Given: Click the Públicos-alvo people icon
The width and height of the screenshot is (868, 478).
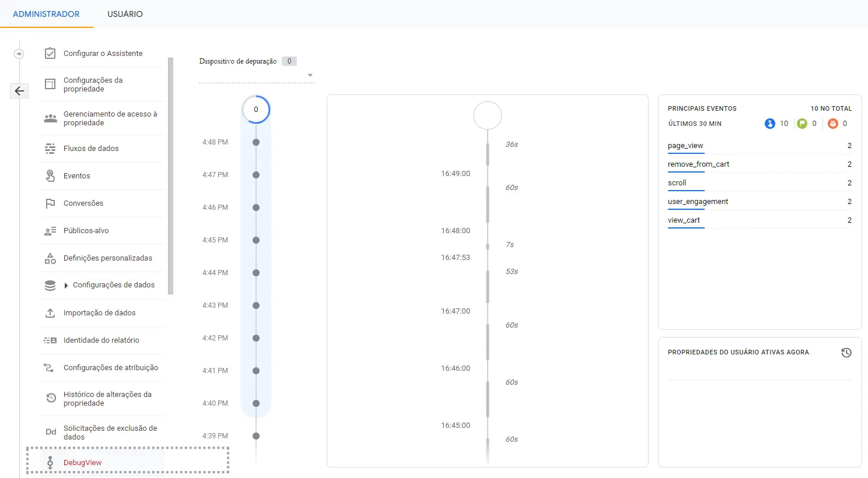Looking at the screenshot, I should pos(50,231).
